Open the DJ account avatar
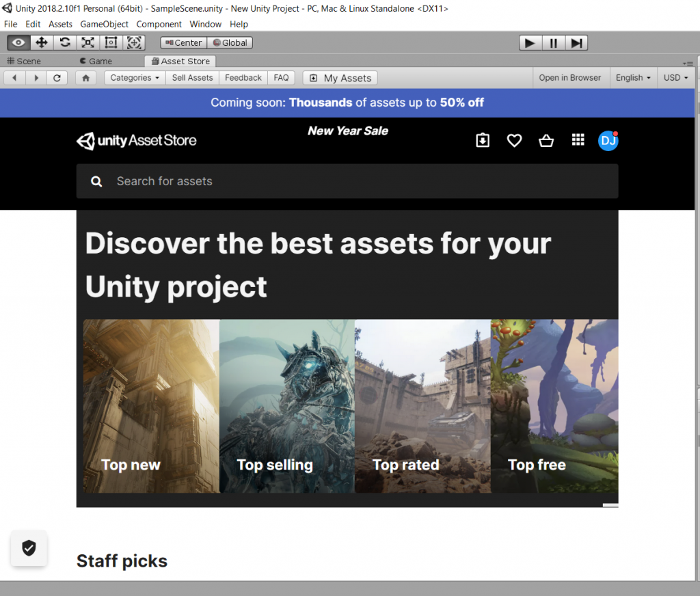Viewport: 700px width, 596px height. tap(608, 141)
